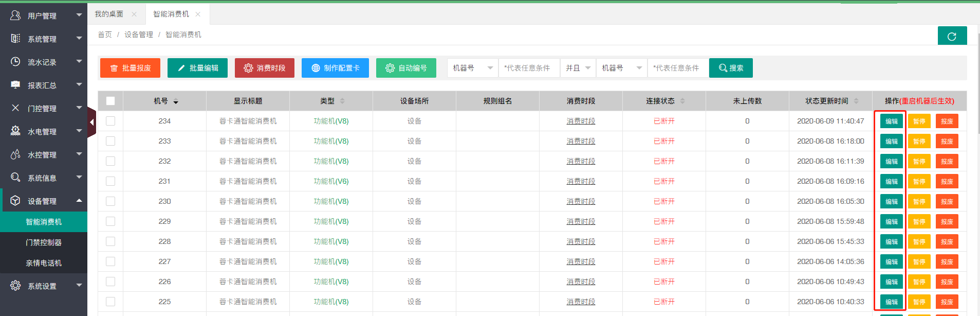This screenshot has height=316, width=980.
Task: Collapse sidebar using the left arrow handle
Action: coord(91,122)
